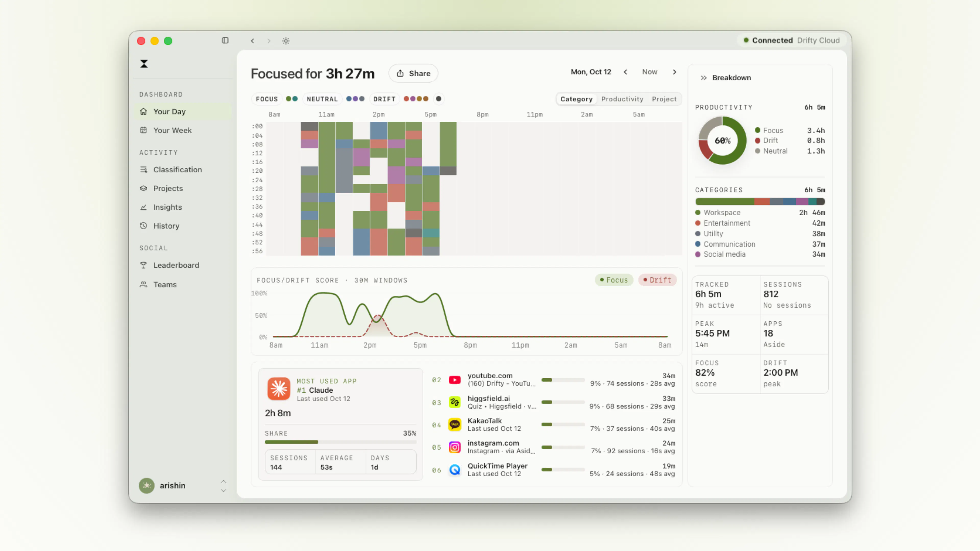Toggle the FOCUS legend filter
Image resolution: width=980 pixels, height=551 pixels.
[x=267, y=99]
